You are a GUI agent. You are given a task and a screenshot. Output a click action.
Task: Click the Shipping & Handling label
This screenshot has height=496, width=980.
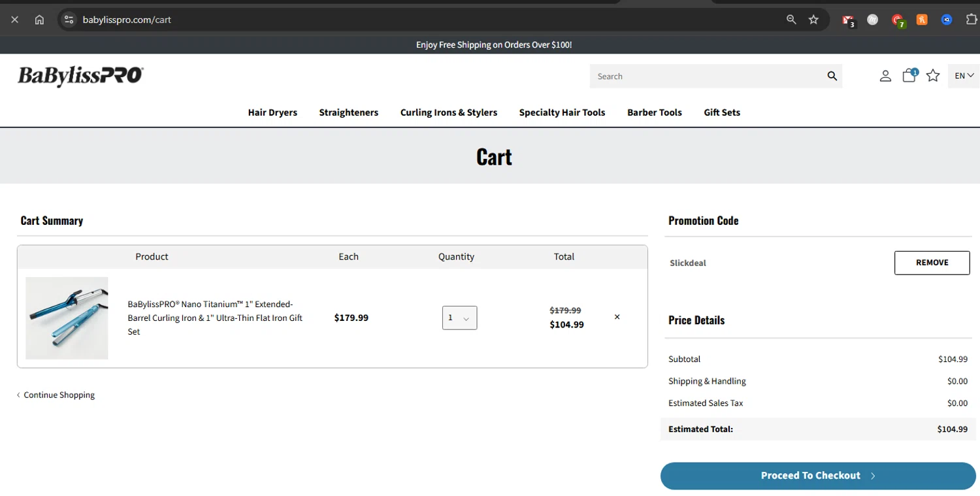[x=707, y=381]
